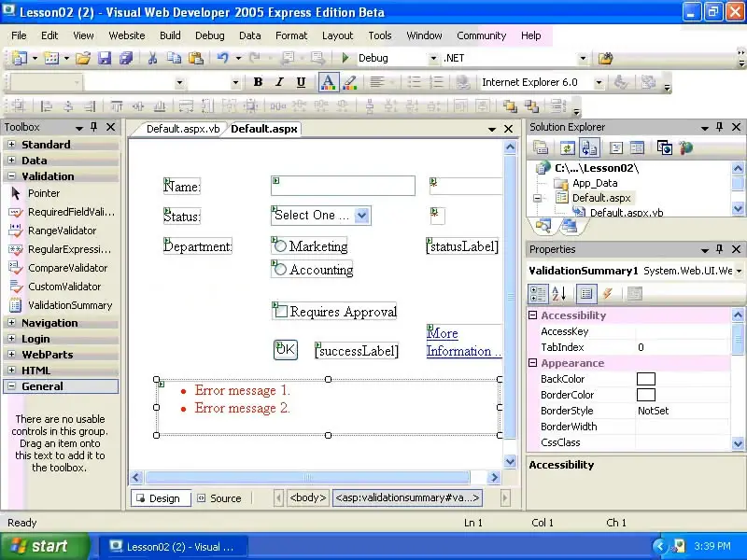The width and height of the screenshot is (747, 560).
Task: Select the RegularExpressionValidator toolbox item
Action: [61, 249]
